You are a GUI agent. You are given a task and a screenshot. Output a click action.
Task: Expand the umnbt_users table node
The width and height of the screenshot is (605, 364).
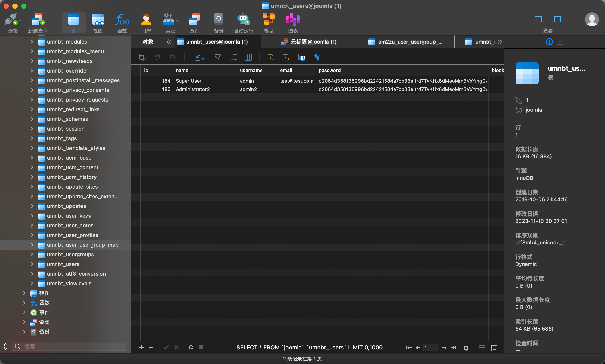(x=32, y=264)
